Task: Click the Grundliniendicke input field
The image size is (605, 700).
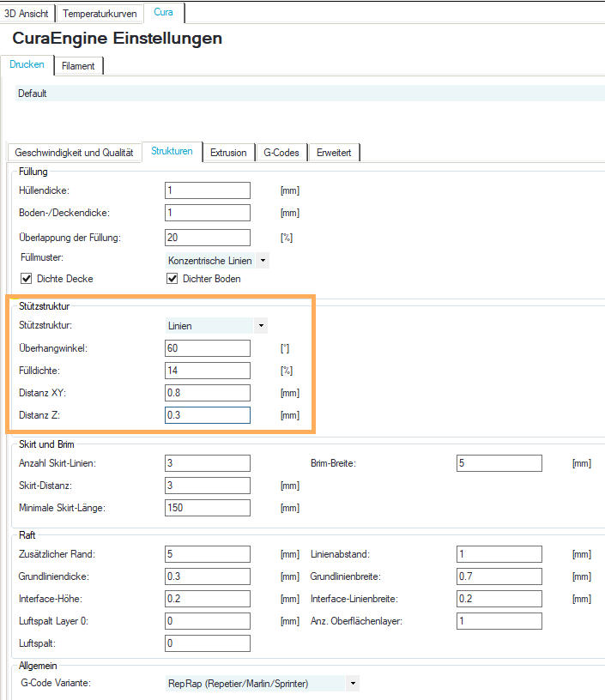Action: pyautogui.click(x=208, y=576)
